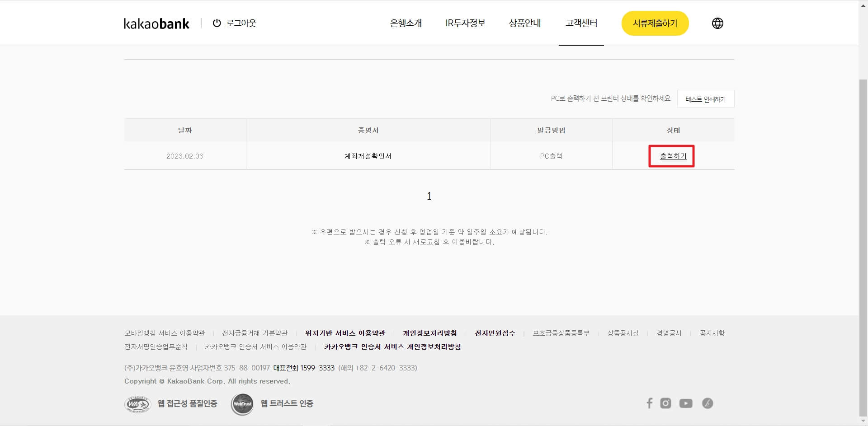The height and width of the screenshot is (426, 868).
Task: Open the IR투자정보 menu
Action: (x=466, y=23)
